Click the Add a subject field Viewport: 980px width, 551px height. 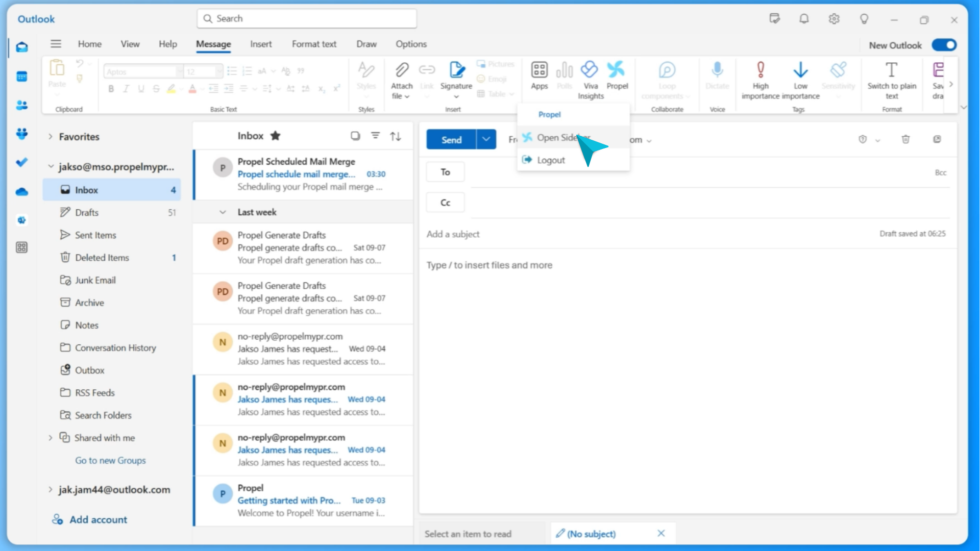click(648, 234)
